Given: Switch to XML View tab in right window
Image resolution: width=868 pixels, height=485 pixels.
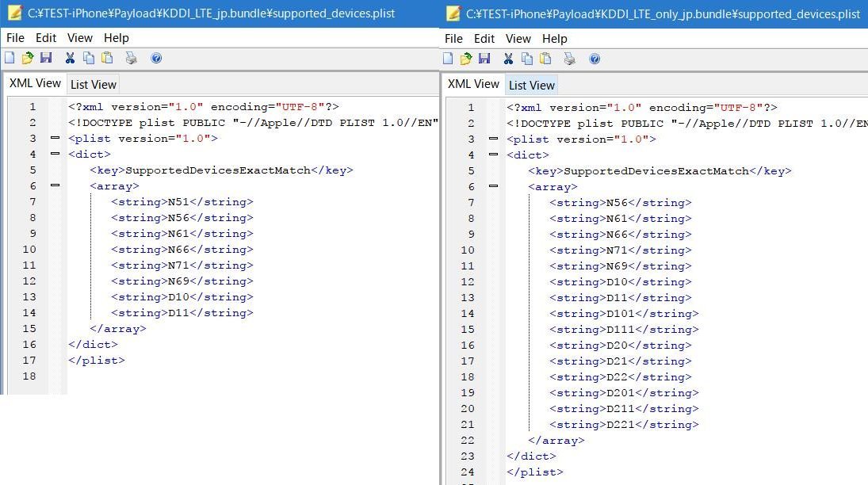Looking at the screenshot, I should coord(473,84).
